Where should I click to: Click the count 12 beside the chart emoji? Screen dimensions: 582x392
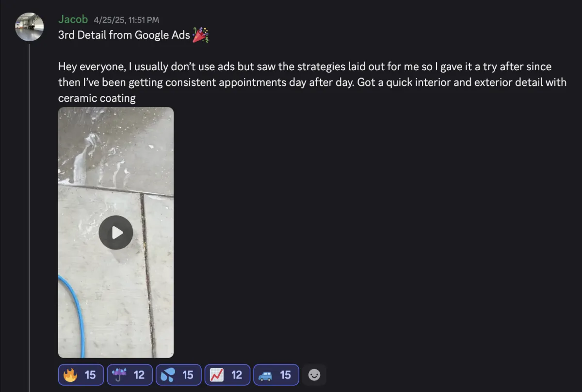click(237, 375)
